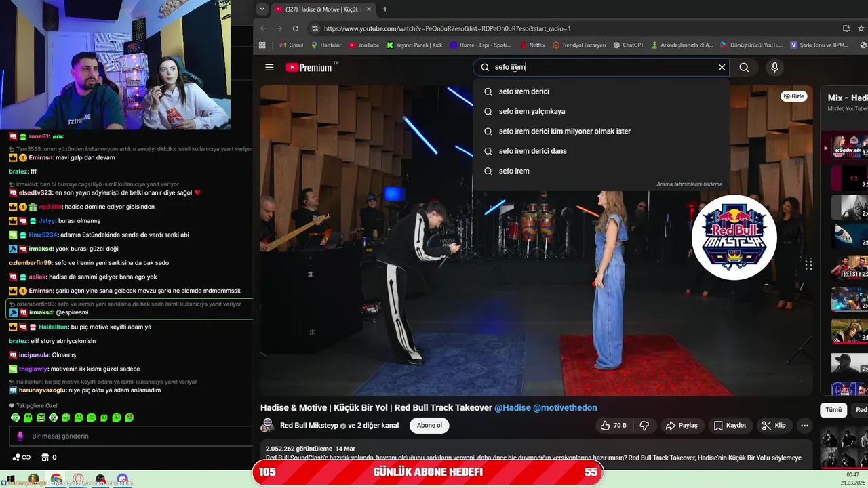Open the Red Bull Miksteyp channel avatar

pos(267,426)
